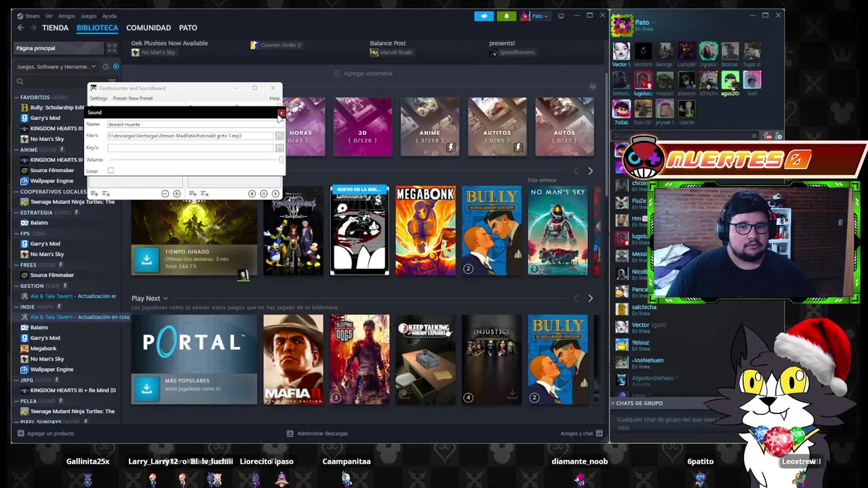This screenshot has width=868, height=488.
Task: Download the game in Tiempo Jugado card
Action: pos(146,259)
